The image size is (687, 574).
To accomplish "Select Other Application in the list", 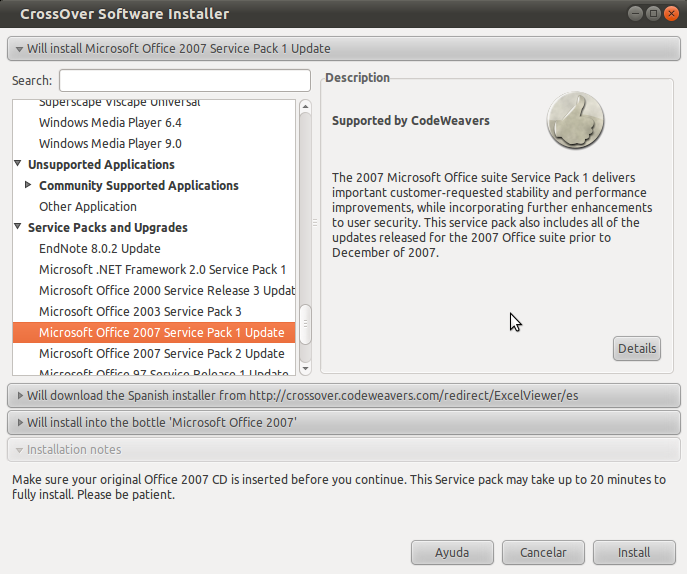I will pyautogui.click(x=88, y=207).
